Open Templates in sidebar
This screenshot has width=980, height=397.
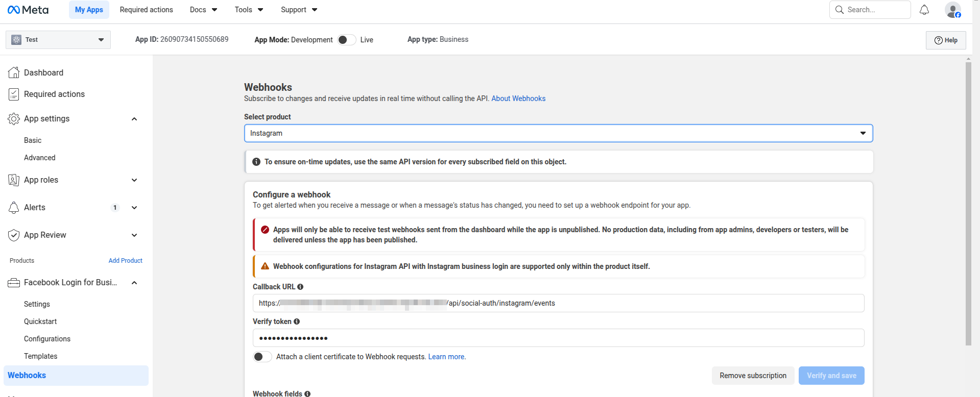40,356
